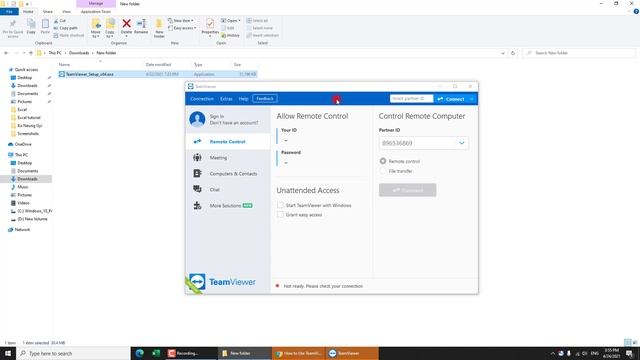The image size is (640, 360).
Task: Enable Start TeamViewer with Windows checkbox
Action: click(280, 205)
